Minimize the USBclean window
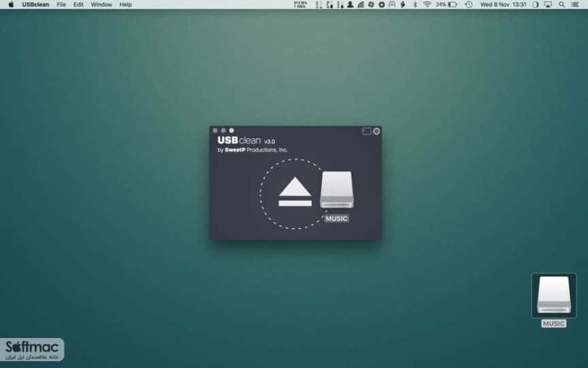 [223, 130]
